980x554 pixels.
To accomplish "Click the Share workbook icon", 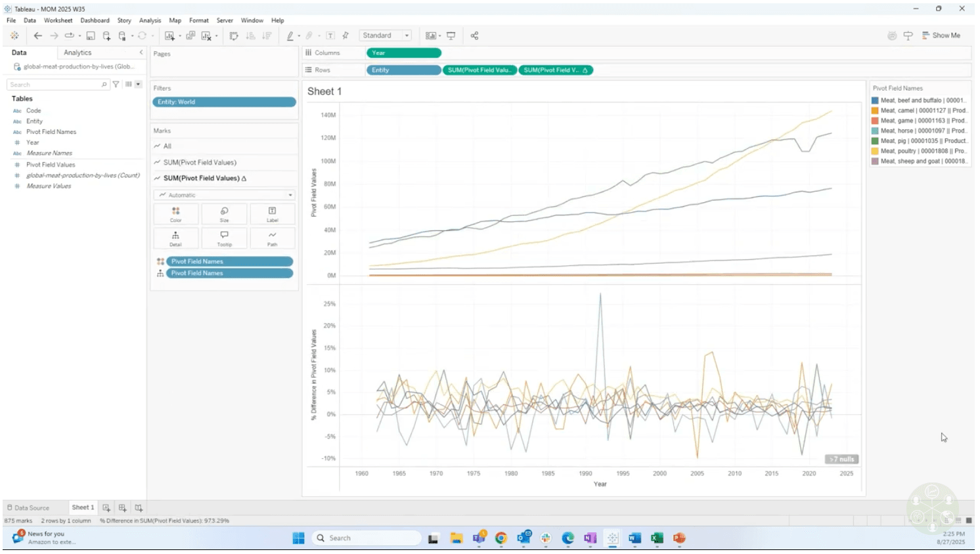I will 474,36.
